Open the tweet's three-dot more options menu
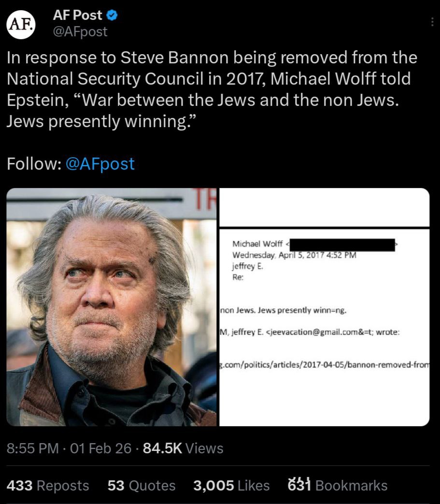The height and width of the screenshot is (504, 440). pos(432,22)
